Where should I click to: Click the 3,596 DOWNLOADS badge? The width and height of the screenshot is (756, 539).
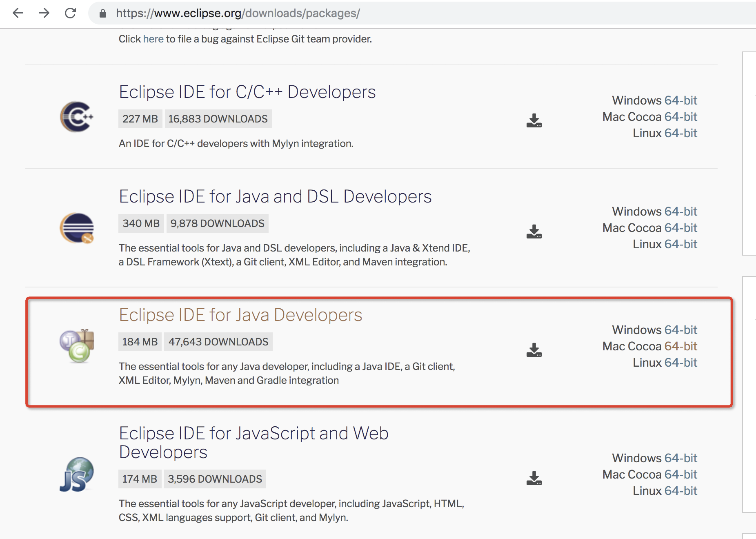click(x=215, y=479)
